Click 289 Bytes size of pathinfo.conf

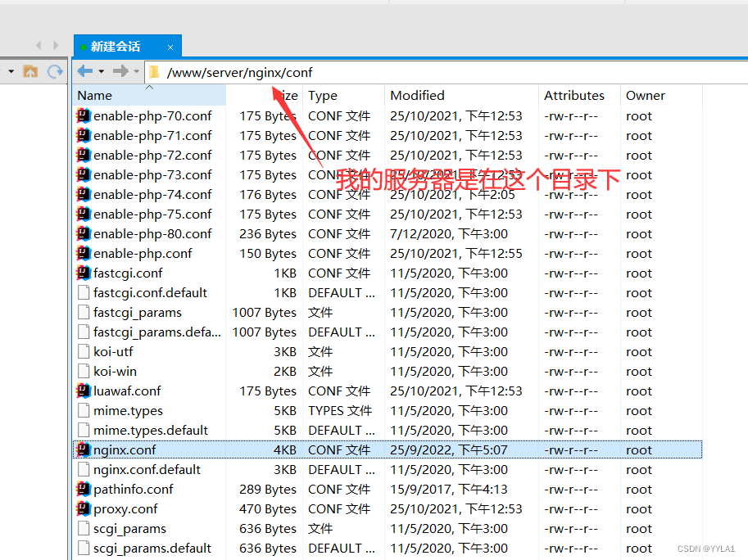pyautogui.click(x=268, y=490)
